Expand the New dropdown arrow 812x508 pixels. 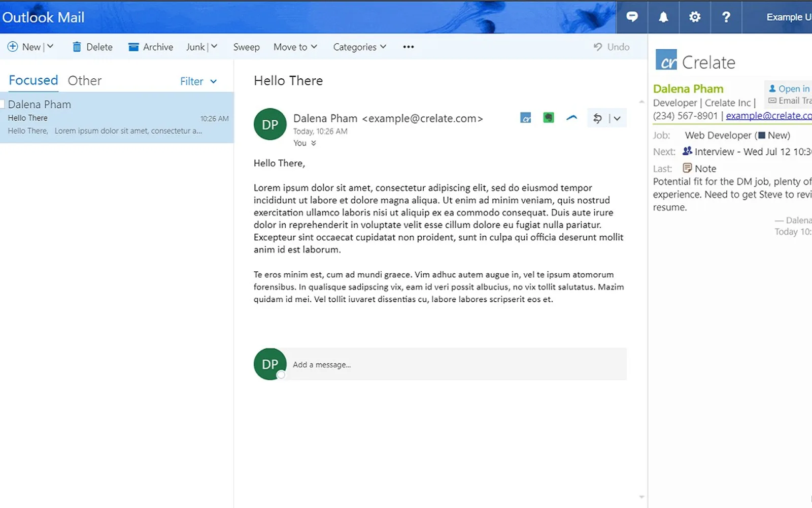(x=50, y=46)
